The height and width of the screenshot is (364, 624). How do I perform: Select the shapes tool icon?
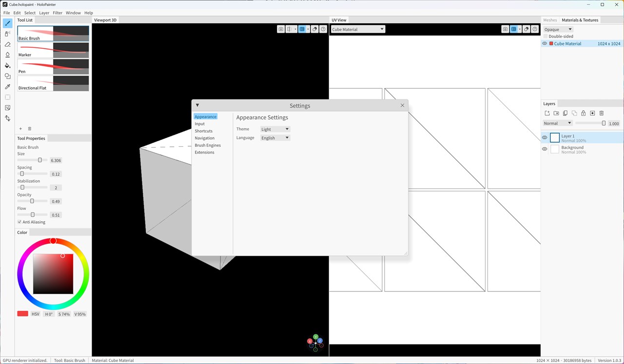point(7,76)
